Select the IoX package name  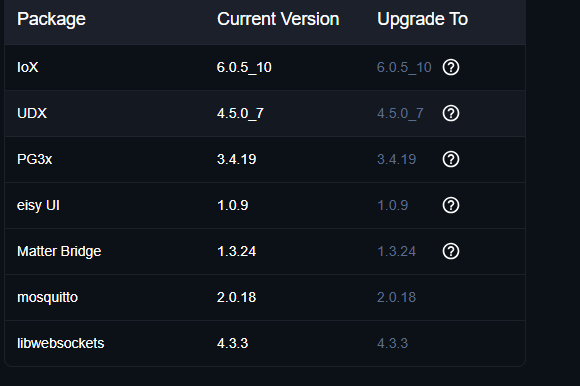28,67
